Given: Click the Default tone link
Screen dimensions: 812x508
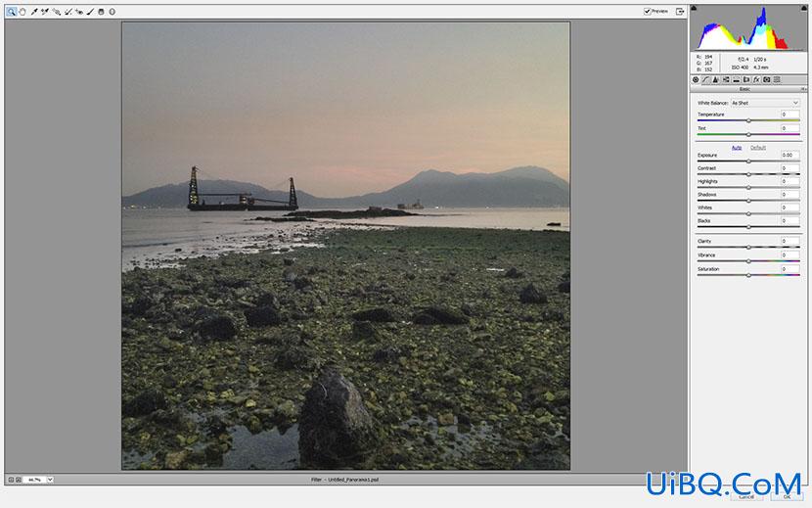Looking at the screenshot, I should pos(757,148).
